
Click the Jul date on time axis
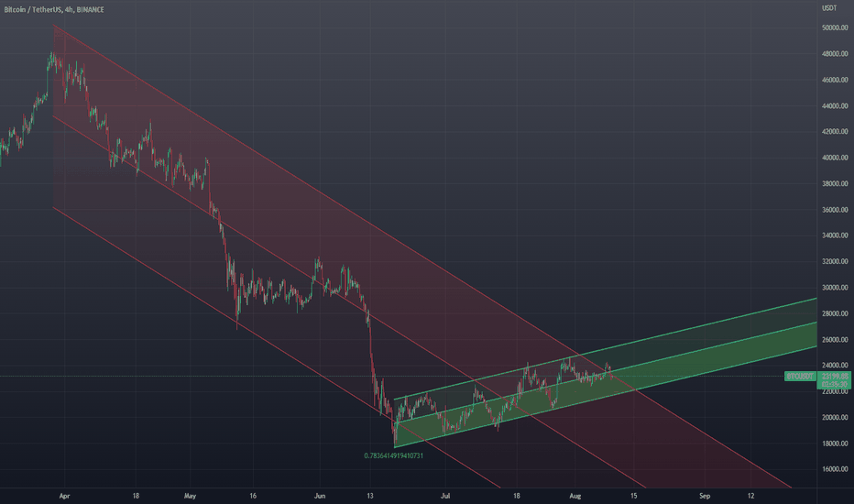(445, 496)
